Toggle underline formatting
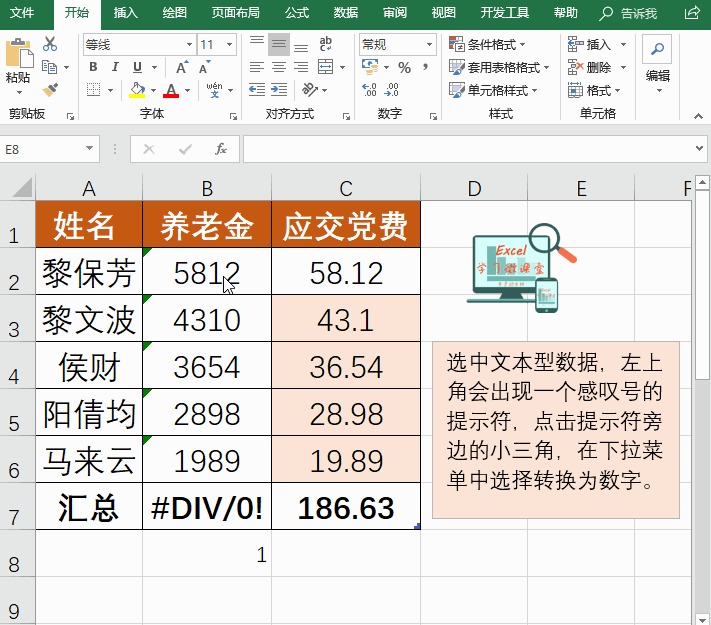The height and width of the screenshot is (625, 711). [137, 67]
